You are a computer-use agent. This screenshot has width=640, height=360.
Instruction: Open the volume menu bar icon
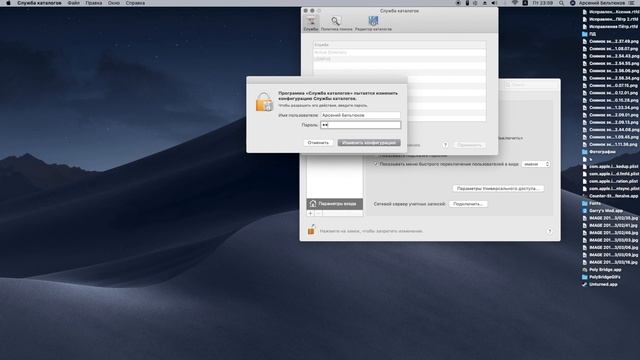click(x=494, y=3)
